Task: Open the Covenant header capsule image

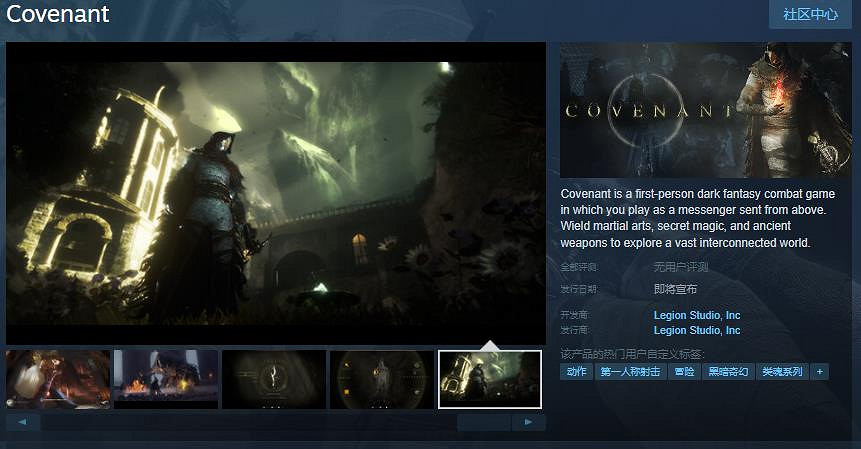Action: [x=706, y=110]
